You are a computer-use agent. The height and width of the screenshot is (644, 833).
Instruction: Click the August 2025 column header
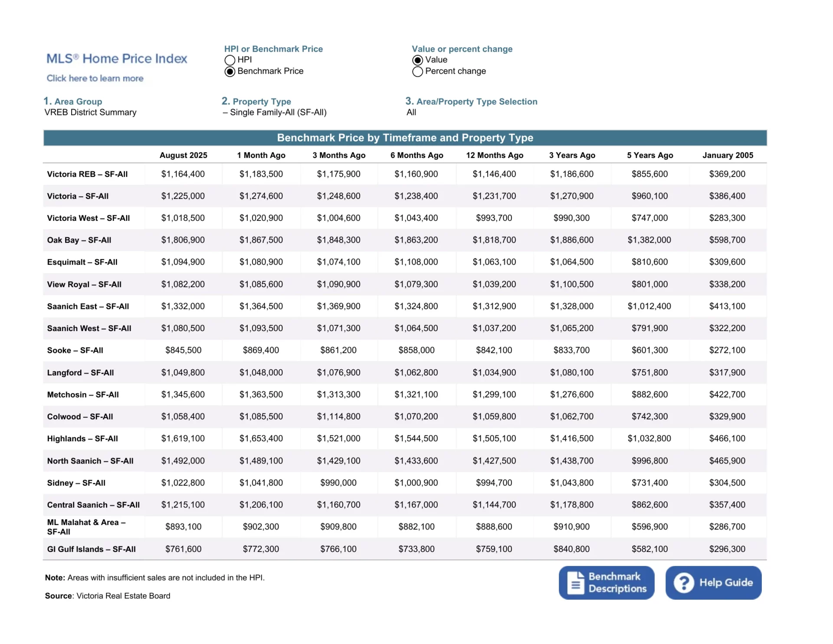[183, 155]
